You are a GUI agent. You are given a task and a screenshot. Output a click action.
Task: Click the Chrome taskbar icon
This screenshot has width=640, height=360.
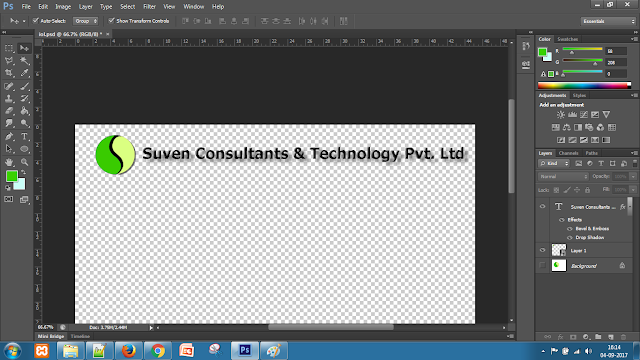coord(158,351)
